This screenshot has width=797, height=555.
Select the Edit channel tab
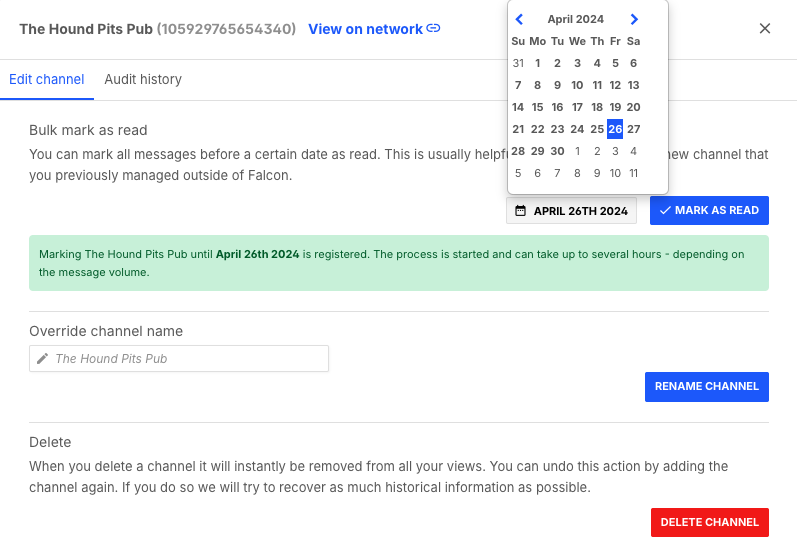pyautogui.click(x=47, y=79)
